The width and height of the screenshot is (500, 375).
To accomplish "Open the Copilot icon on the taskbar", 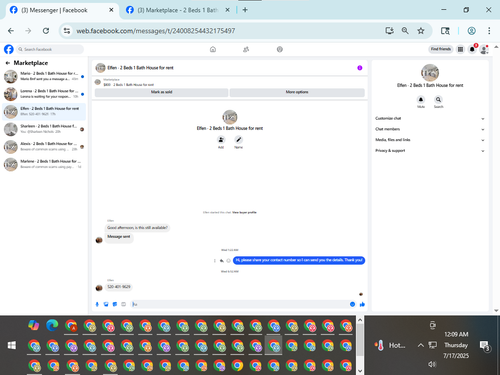I will 33,325.
